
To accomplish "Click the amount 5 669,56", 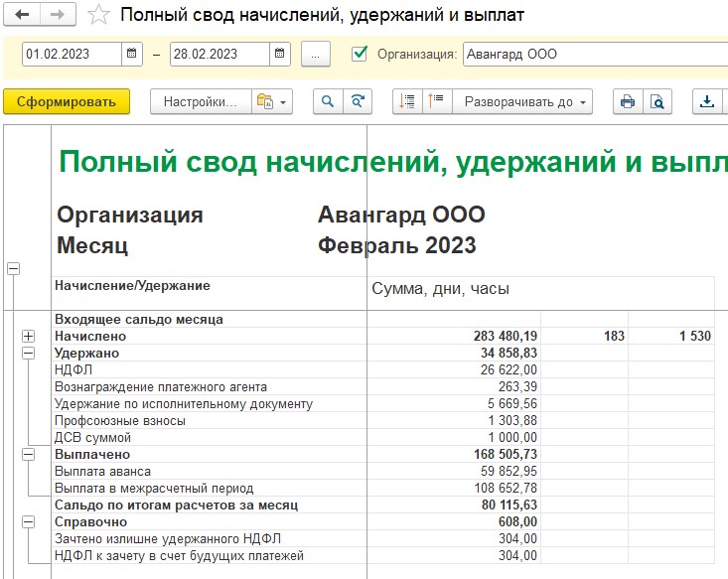I will coord(512,403).
